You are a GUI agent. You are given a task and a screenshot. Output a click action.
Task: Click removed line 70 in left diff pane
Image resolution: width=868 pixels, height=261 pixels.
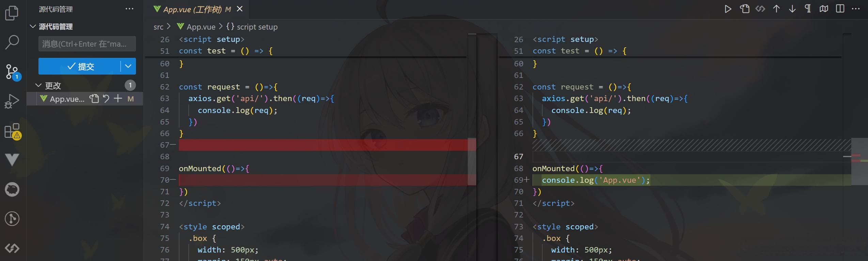coord(323,180)
